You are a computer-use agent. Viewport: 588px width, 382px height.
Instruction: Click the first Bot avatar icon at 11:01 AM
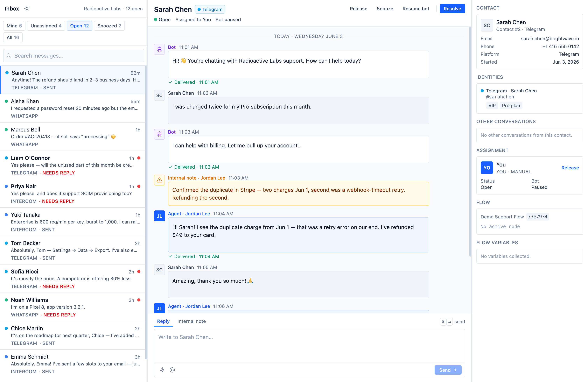click(159, 49)
